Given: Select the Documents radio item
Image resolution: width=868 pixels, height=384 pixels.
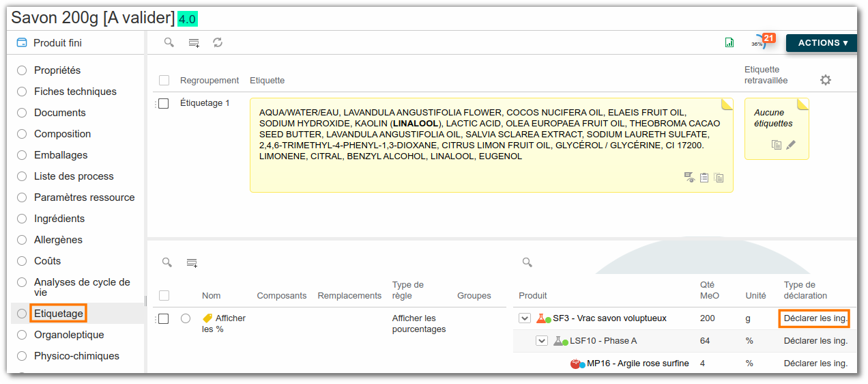Looking at the screenshot, I should pyautogui.click(x=22, y=113).
